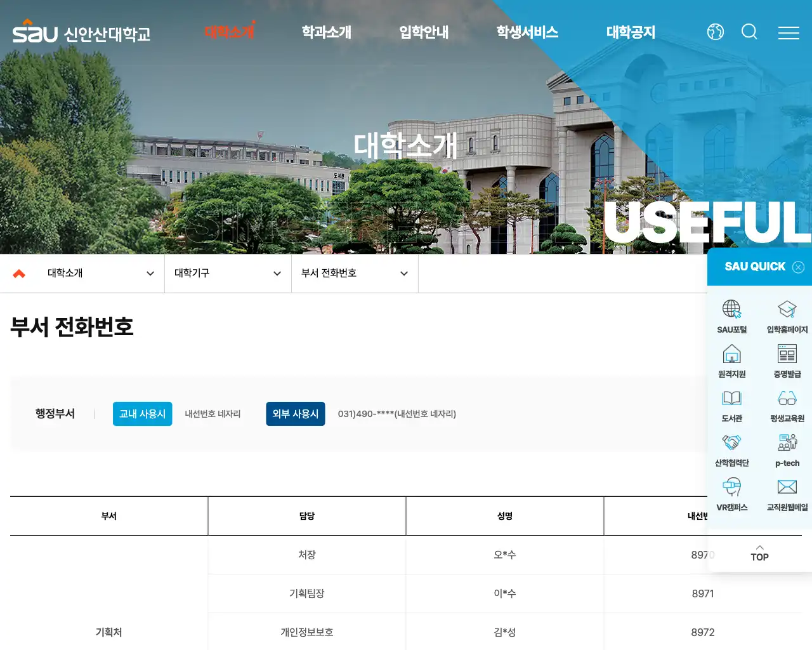Expand the 대학기구 breadcrumb dropdown
812x650 pixels.
tap(228, 274)
